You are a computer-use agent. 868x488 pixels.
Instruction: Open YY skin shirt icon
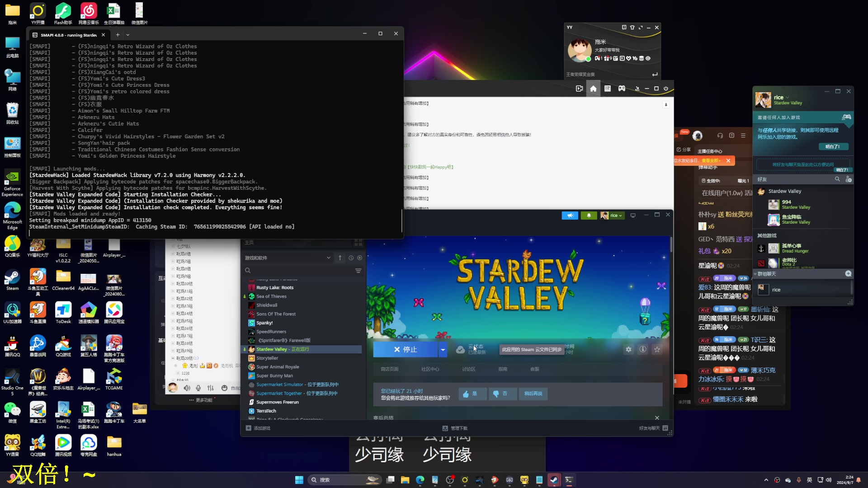tap(632, 28)
